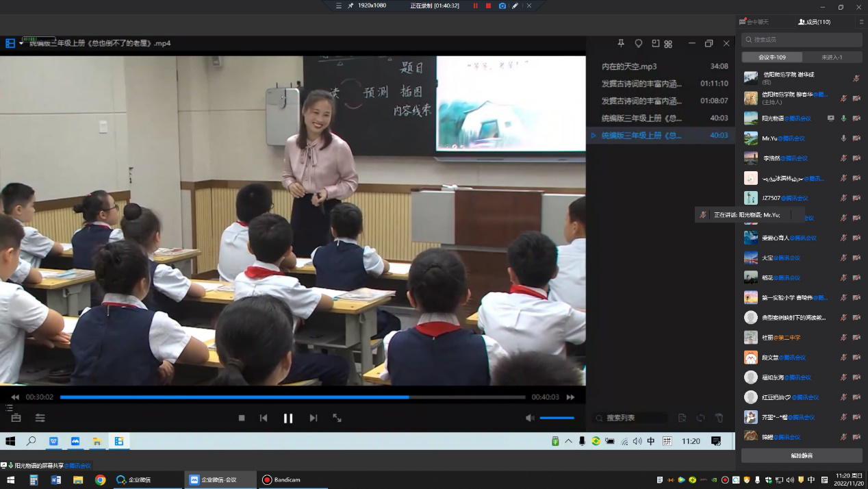Pin the video player window on top

click(x=621, y=43)
